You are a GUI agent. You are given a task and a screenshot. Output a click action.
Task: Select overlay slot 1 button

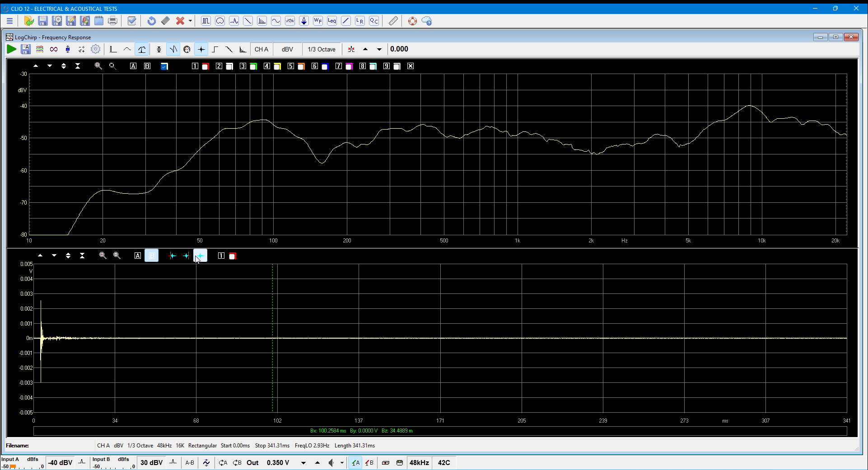point(195,66)
